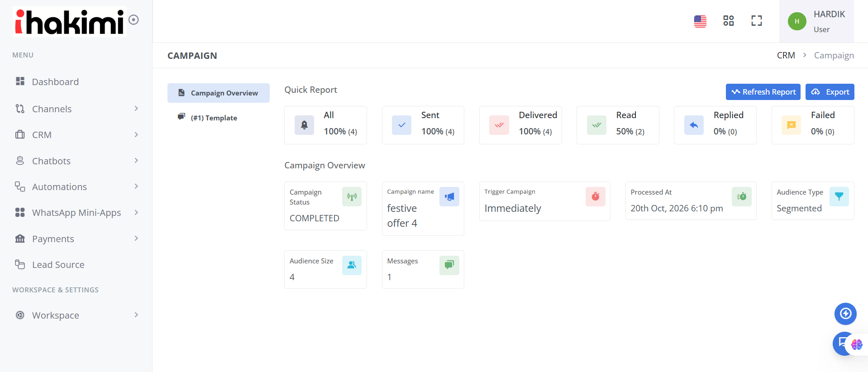Click the Payments bank icon

coord(20,238)
